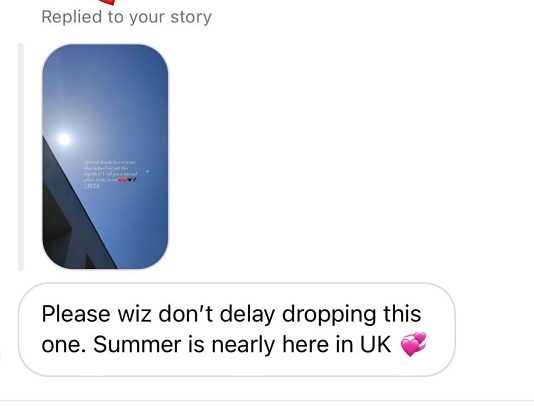Click the gray reply quote bar beside story

pyautogui.click(x=21, y=157)
